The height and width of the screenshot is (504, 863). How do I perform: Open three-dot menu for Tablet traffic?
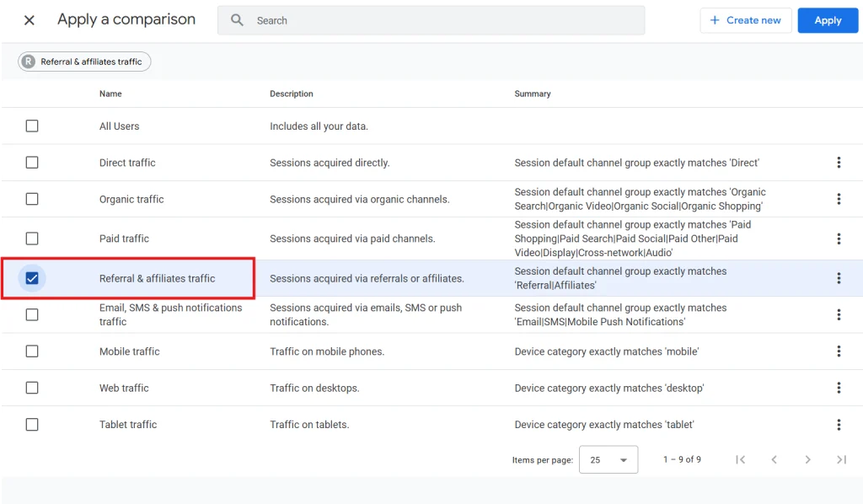[839, 425]
